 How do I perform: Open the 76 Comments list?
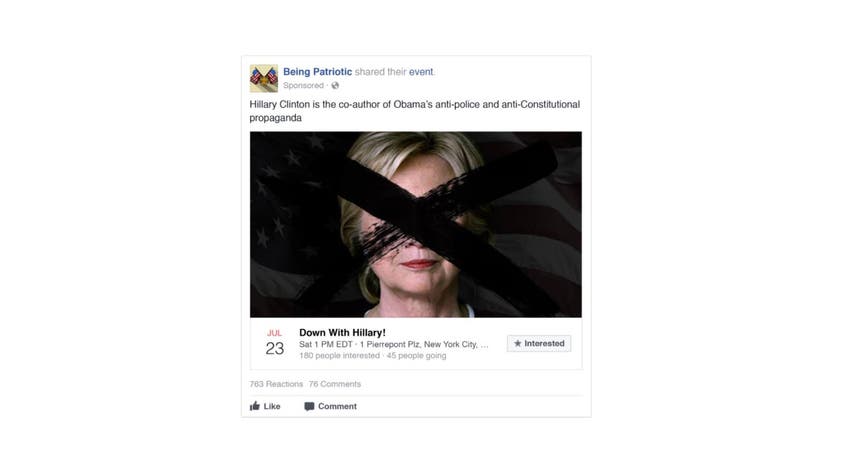(x=335, y=384)
